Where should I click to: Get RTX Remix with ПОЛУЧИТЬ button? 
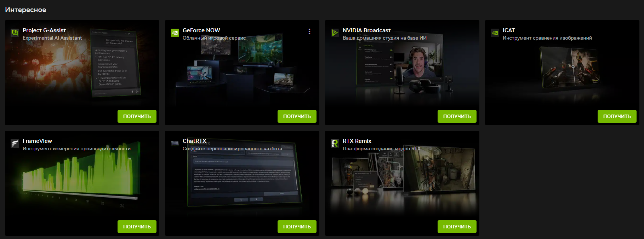pyautogui.click(x=457, y=227)
